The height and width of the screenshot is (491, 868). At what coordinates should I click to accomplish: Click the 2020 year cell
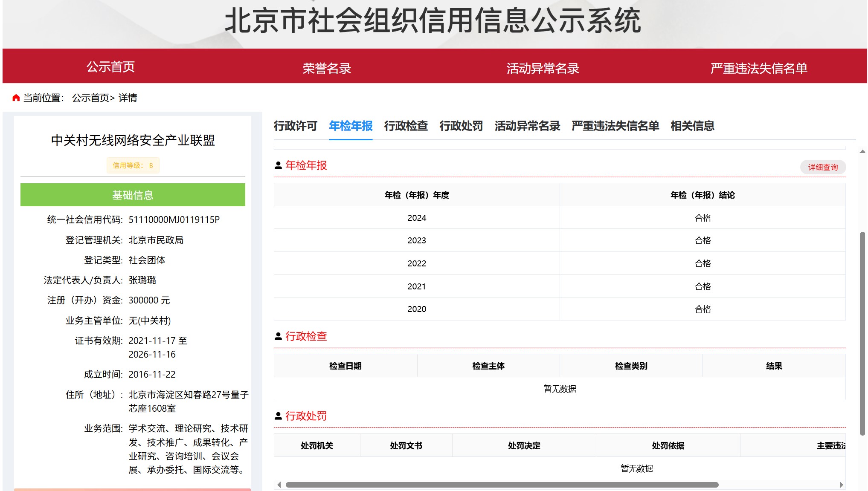coord(417,309)
